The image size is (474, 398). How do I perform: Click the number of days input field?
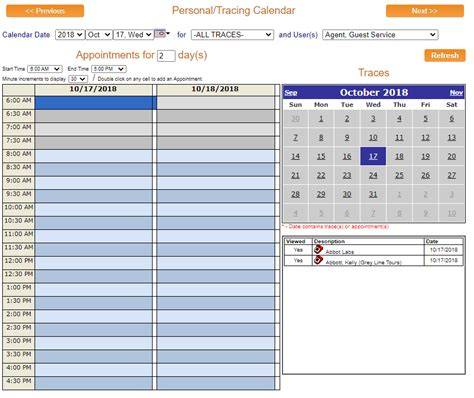coord(166,56)
